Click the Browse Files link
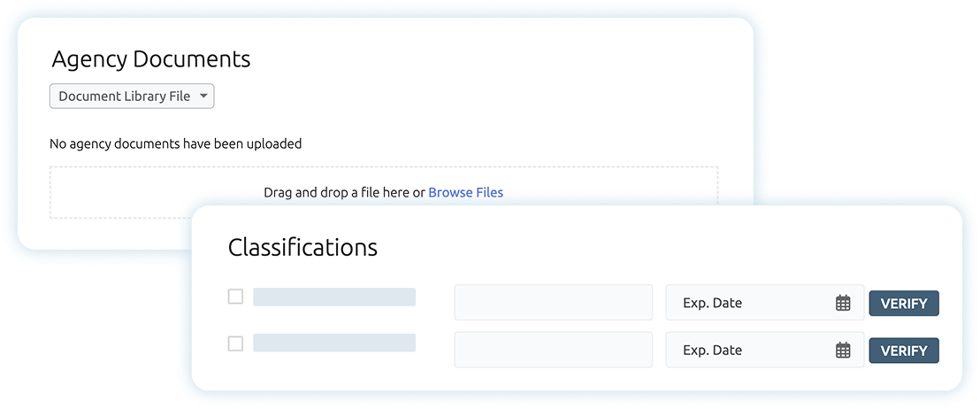The width and height of the screenshot is (980, 409). tap(465, 192)
